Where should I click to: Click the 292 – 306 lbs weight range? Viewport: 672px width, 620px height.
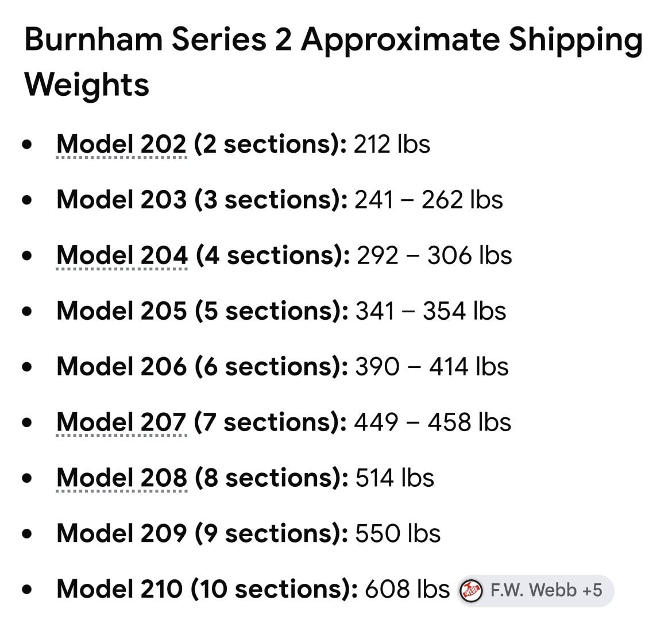tap(434, 255)
